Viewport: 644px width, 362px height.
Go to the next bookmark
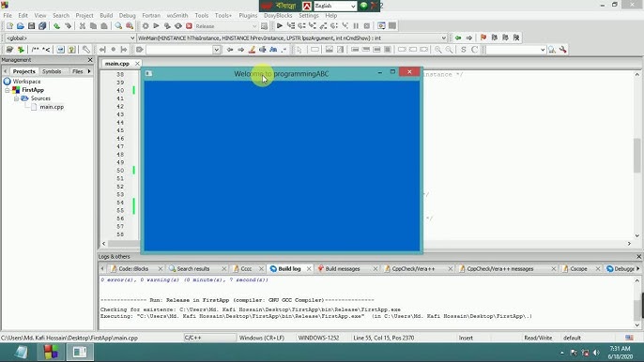click(x=505, y=38)
